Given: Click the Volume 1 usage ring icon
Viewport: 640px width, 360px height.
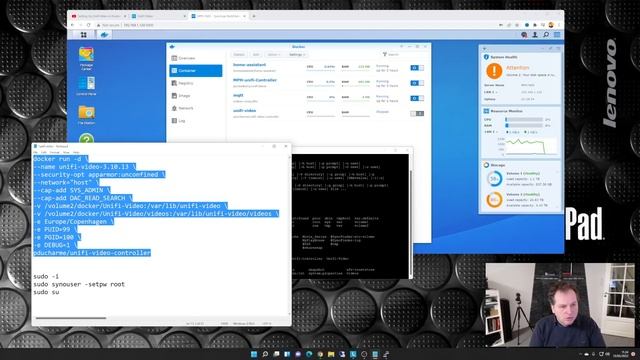Looking at the screenshot, I should point(494,179).
